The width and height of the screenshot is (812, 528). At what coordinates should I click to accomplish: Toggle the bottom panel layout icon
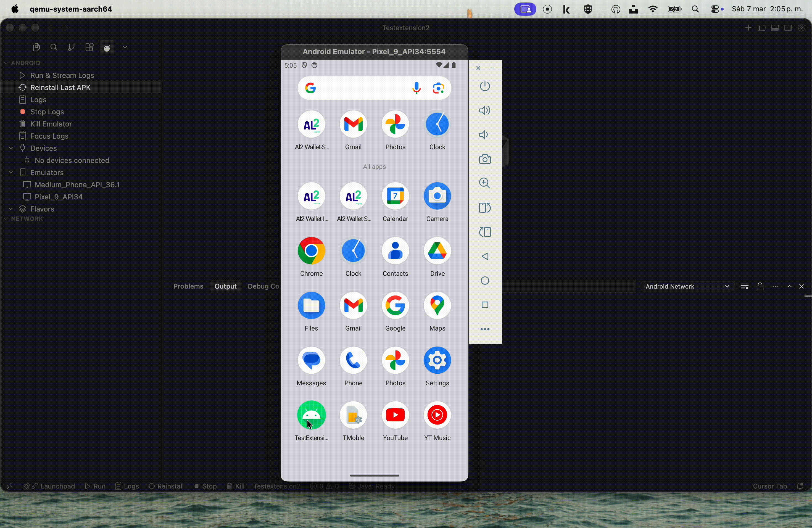[x=775, y=28]
